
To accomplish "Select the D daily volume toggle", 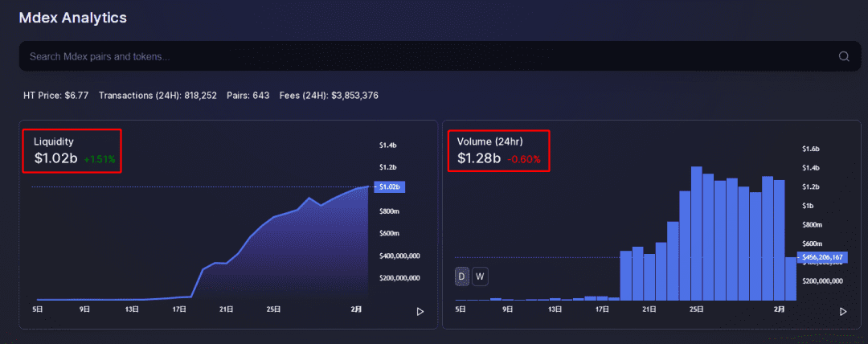I will (461, 276).
